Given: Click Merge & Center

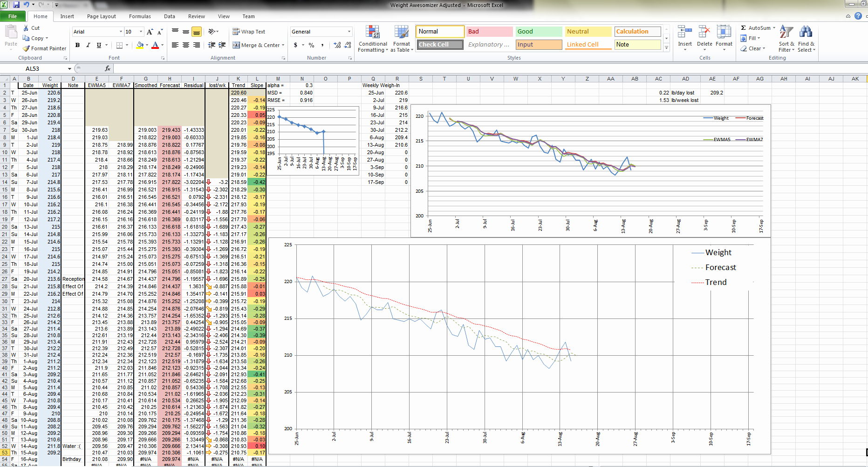Looking at the screenshot, I should [x=257, y=45].
